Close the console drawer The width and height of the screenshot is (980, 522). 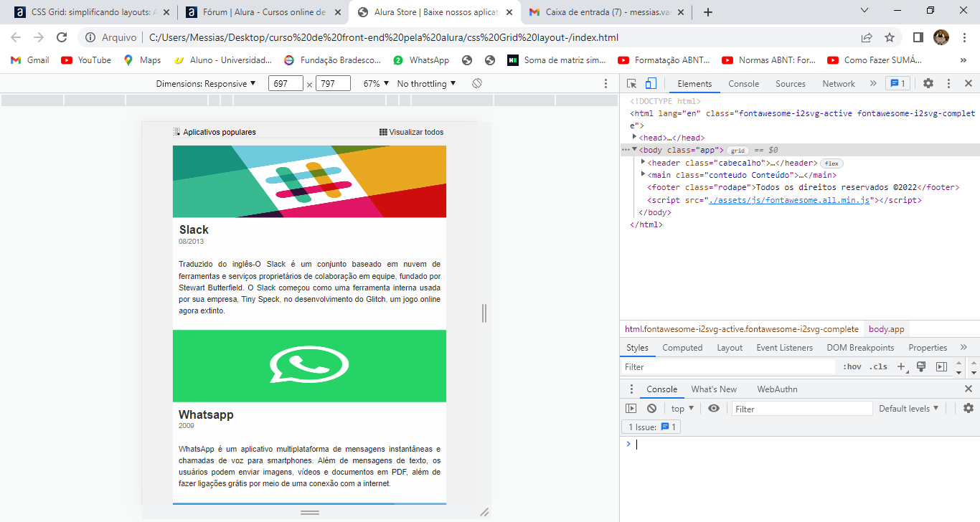click(x=969, y=389)
